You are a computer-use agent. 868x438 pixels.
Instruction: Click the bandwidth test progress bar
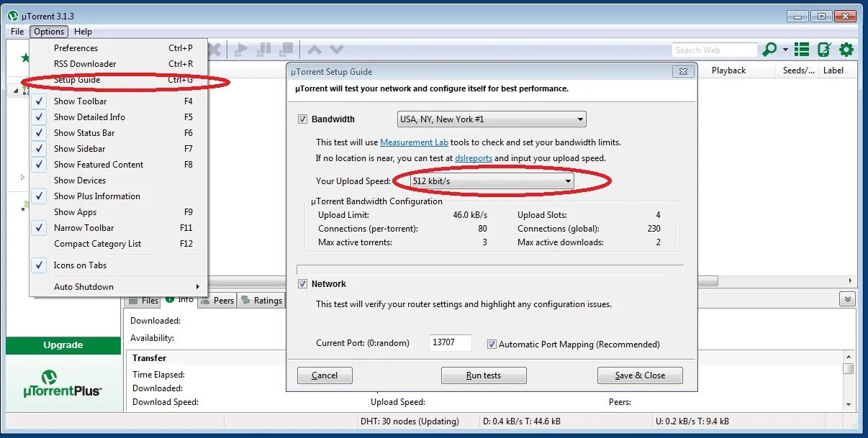489,270
